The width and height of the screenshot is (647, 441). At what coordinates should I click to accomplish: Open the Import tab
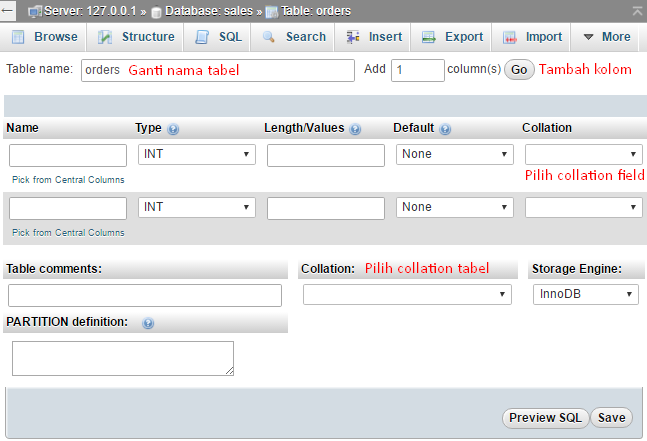point(531,37)
